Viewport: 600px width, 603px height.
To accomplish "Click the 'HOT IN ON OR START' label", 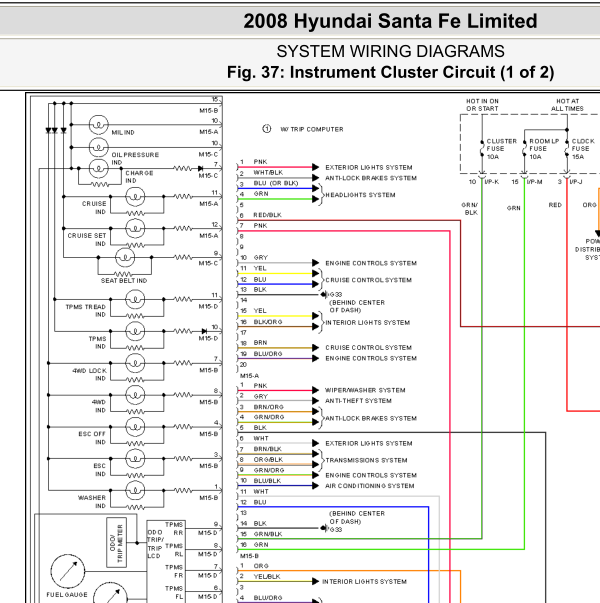I will [x=482, y=105].
